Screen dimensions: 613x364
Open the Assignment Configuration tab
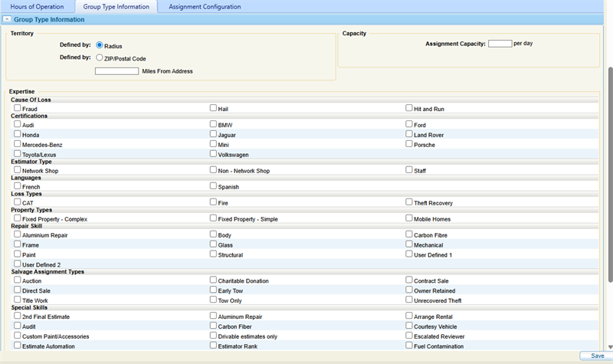tap(205, 6)
